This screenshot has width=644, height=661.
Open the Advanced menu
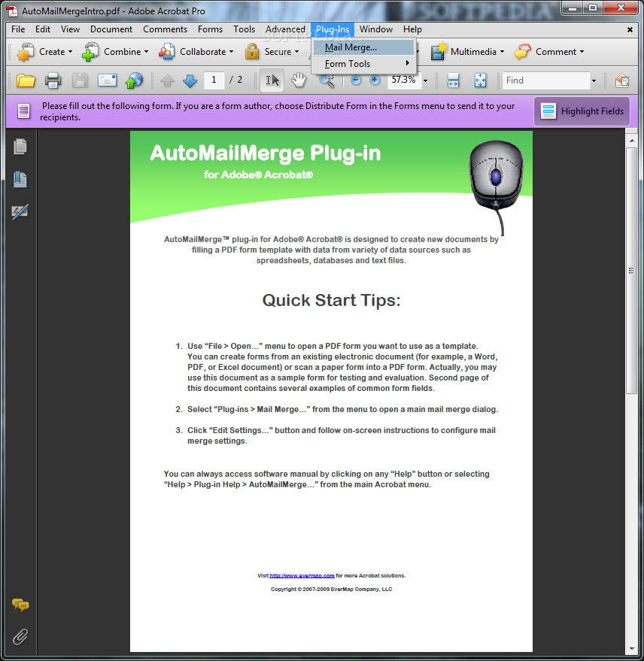click(x=285, y=29)
